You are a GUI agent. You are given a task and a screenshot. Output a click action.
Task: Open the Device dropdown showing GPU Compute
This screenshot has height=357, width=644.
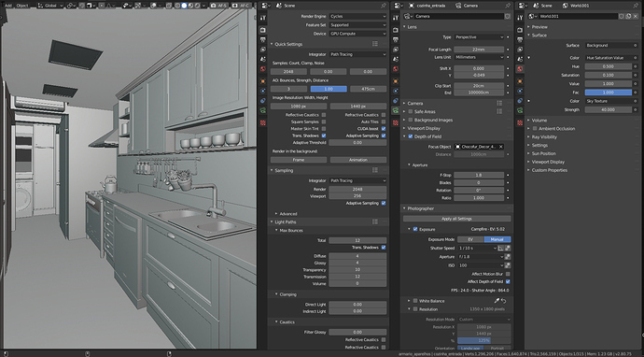click(357, 34)
